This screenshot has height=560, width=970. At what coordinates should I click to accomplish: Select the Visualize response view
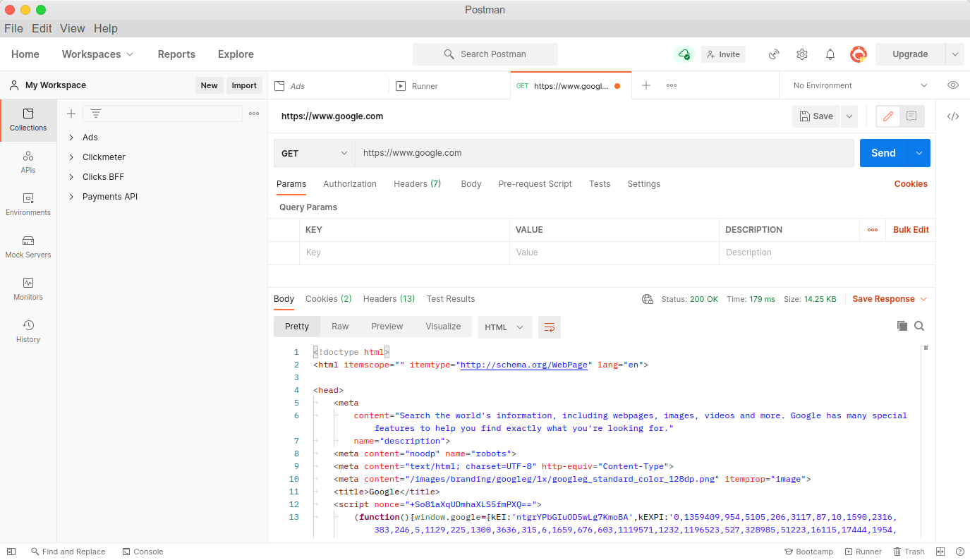tap(443, 327)
